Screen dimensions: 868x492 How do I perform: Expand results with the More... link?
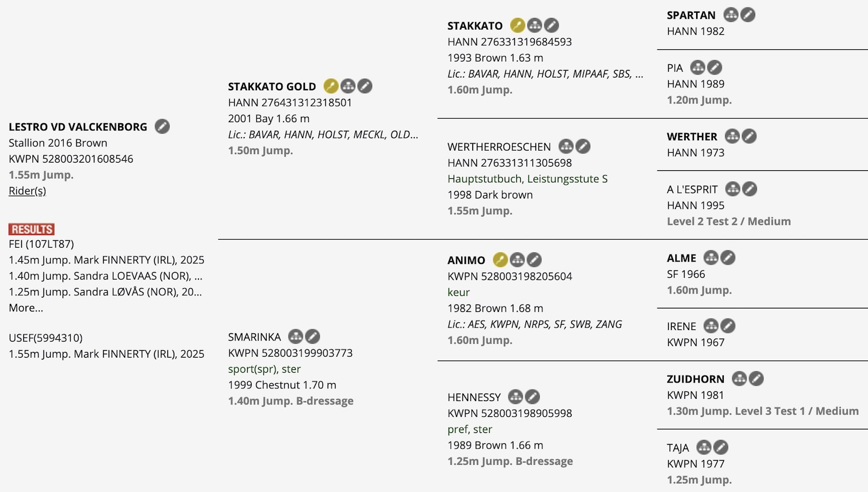[26, 308]
